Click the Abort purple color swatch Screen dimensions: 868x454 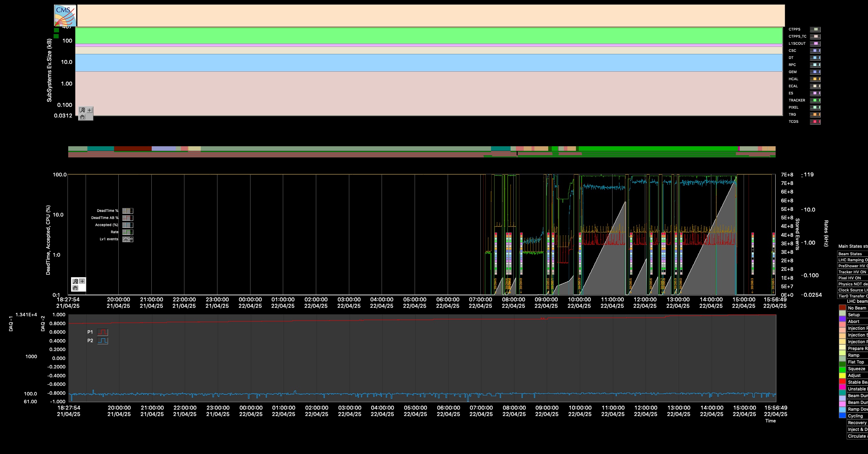point(842,322)
